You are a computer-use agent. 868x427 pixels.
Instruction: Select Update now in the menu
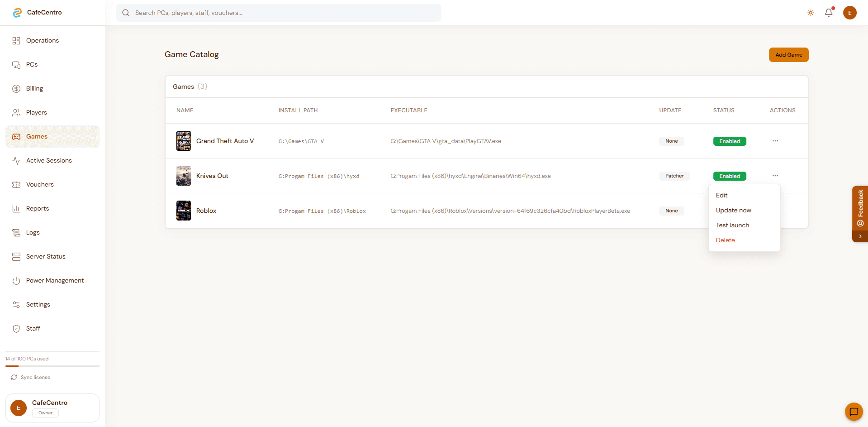745,210
